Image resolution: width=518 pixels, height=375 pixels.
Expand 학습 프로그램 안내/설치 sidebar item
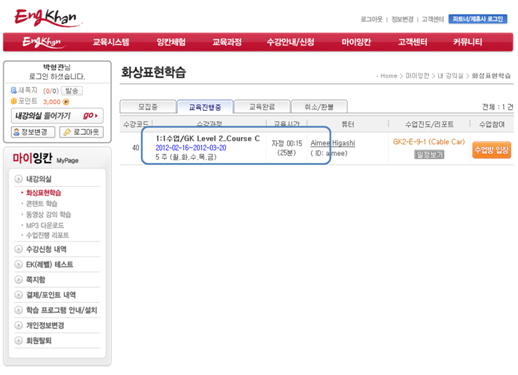pos(62,310)
